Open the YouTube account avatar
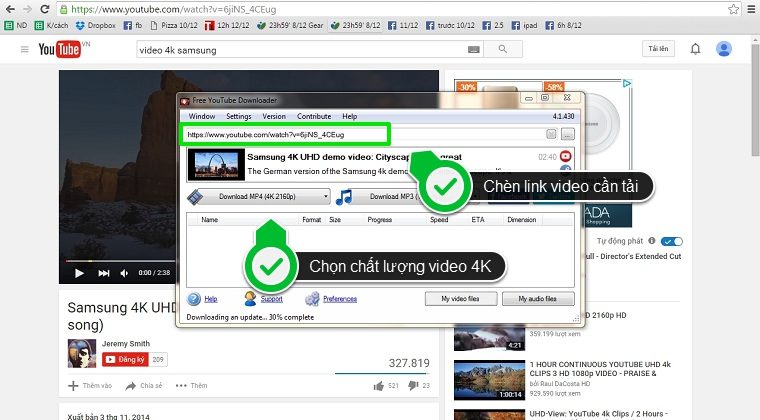The image size is (760, 420). 724,49
